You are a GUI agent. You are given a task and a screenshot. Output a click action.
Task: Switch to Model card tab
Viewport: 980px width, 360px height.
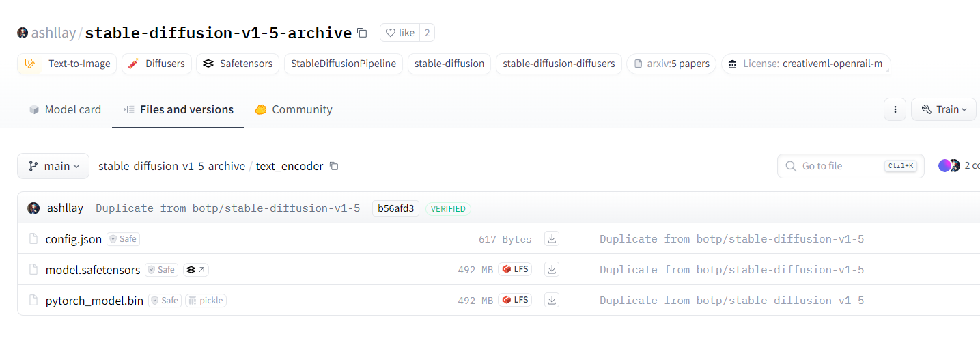tap(65, 109)
